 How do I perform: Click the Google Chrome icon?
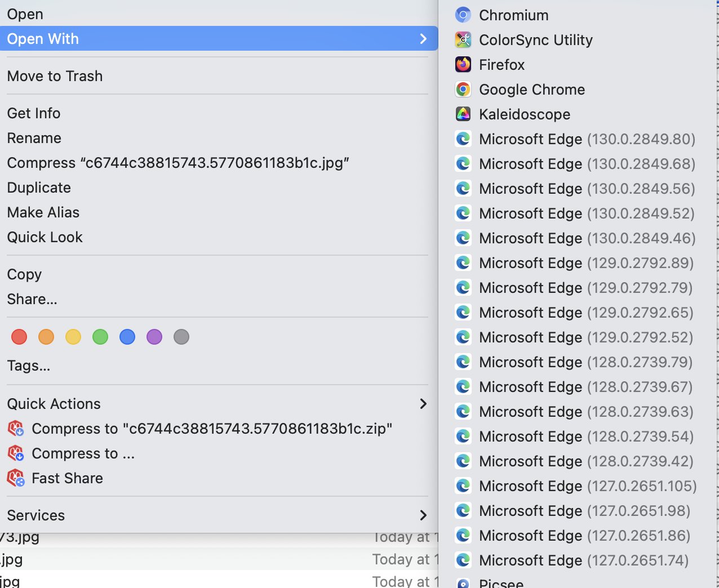[x=463, y=90]
